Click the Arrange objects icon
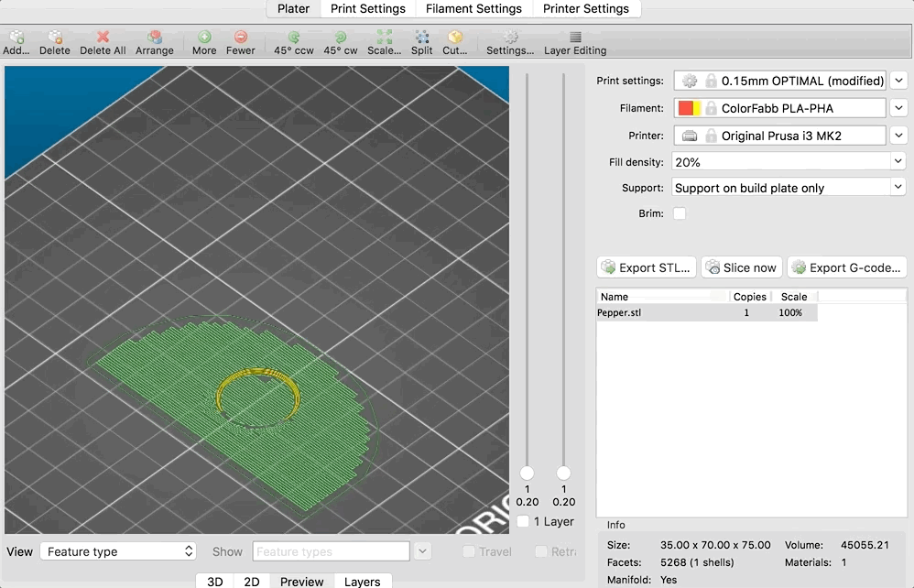 [x=155, y=38]
